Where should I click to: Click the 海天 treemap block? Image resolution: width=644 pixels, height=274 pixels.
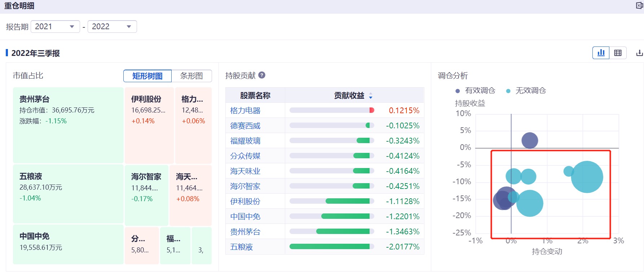190,195
